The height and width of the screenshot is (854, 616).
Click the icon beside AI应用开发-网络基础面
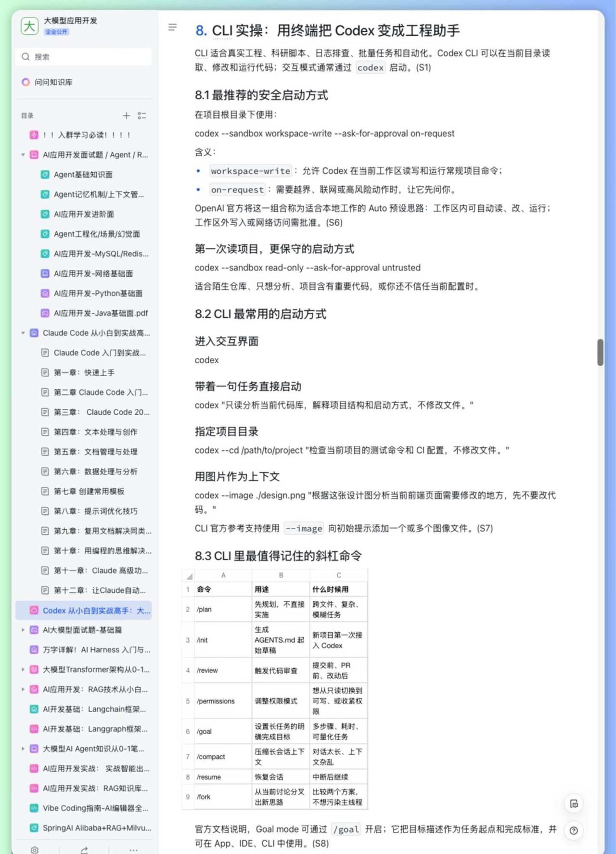tap(45, 274)
